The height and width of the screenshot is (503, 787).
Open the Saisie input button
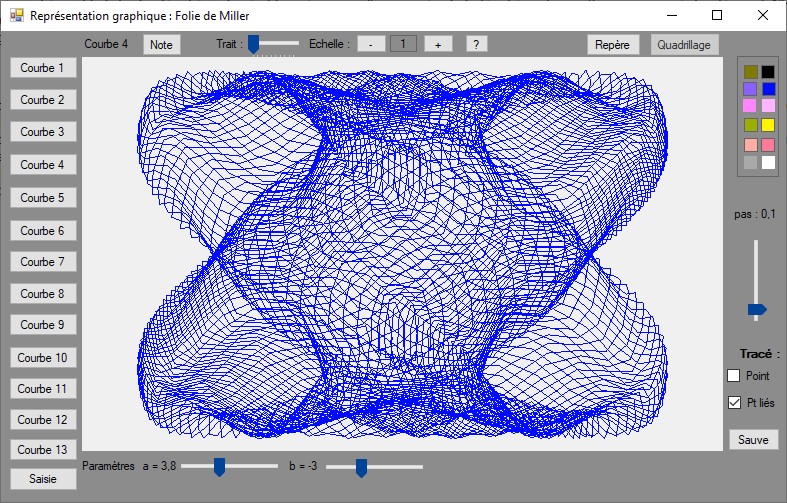(x=42, y=479)
